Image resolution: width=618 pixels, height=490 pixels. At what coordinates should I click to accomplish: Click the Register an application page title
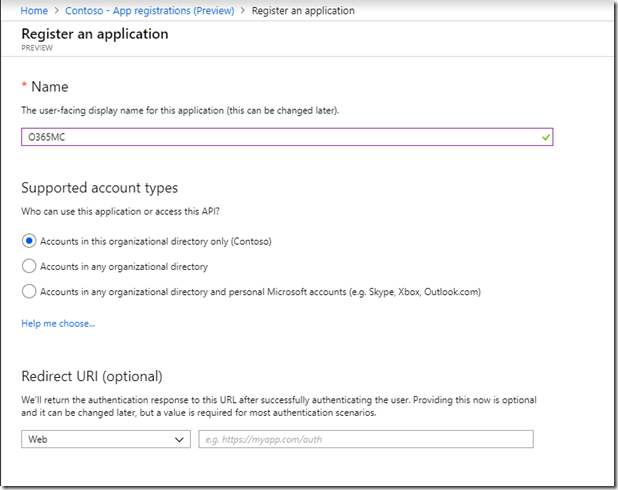point(95,34)
